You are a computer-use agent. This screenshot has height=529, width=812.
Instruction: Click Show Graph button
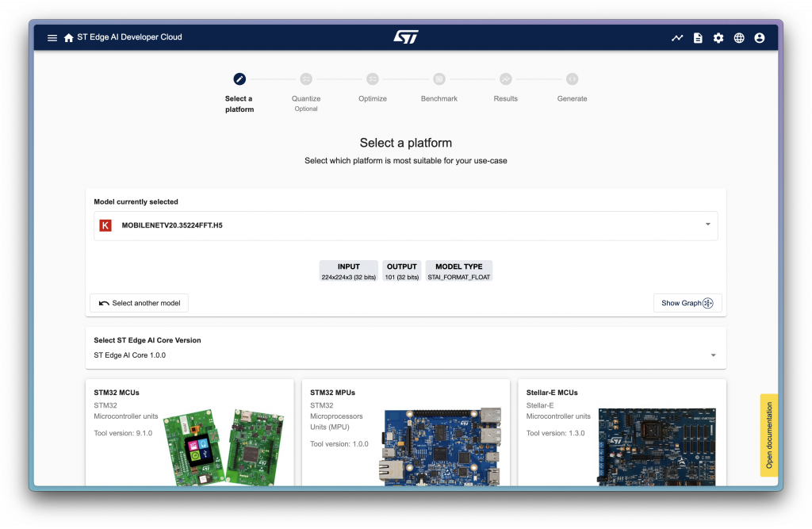click(x=688, y=303)
